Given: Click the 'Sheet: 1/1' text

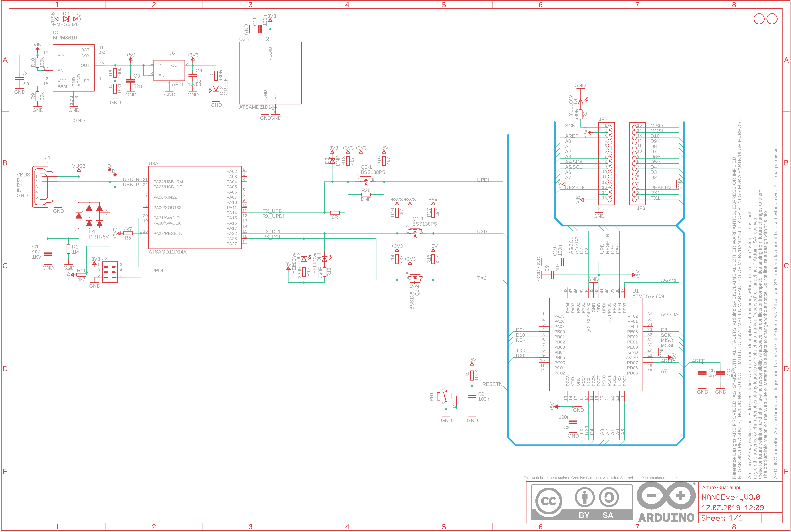Looking at the screenshot, I should coord(722,518).
